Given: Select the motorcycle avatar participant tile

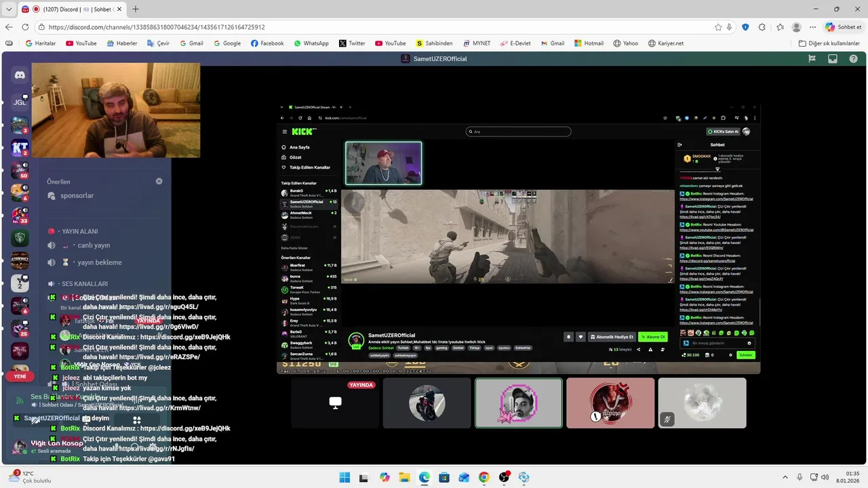Looking at the screenshot, I should (427, 403).
